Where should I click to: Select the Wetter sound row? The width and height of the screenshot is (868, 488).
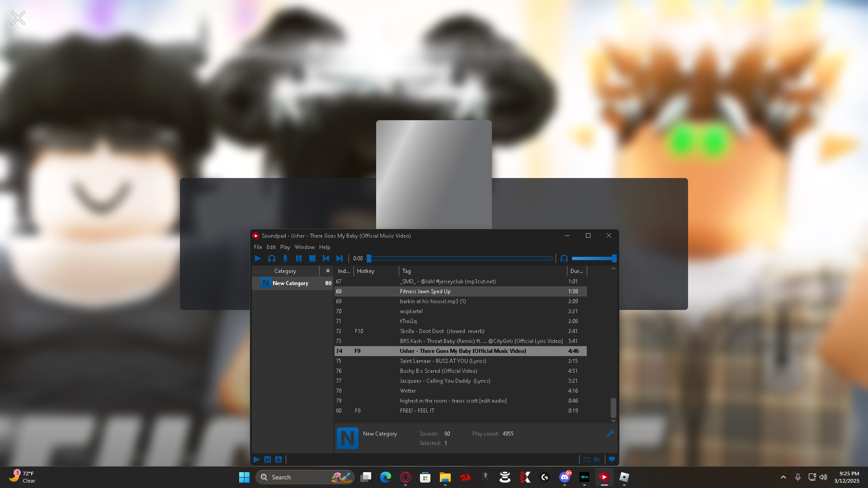click(x=461, y=391)
